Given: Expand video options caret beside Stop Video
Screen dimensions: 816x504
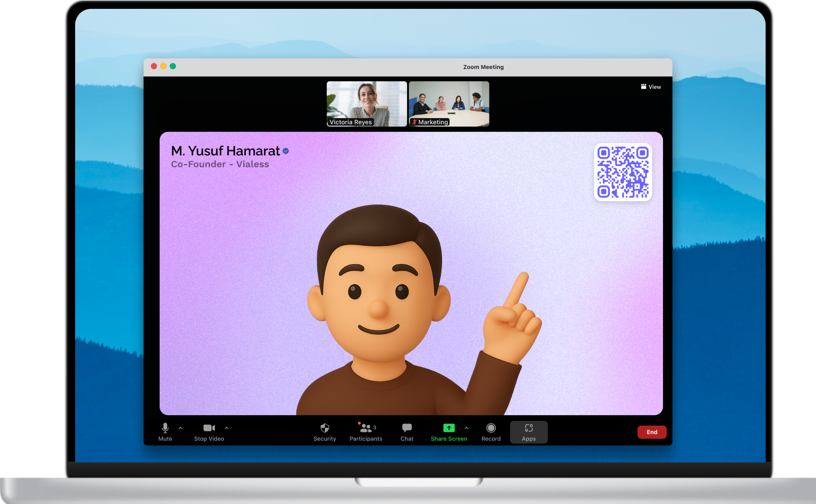Looking at the screenshot, I should (x=227, y=428).
